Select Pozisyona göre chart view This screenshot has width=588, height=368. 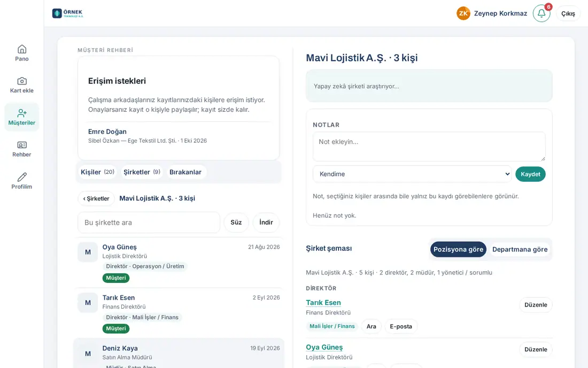coord(458,249)
